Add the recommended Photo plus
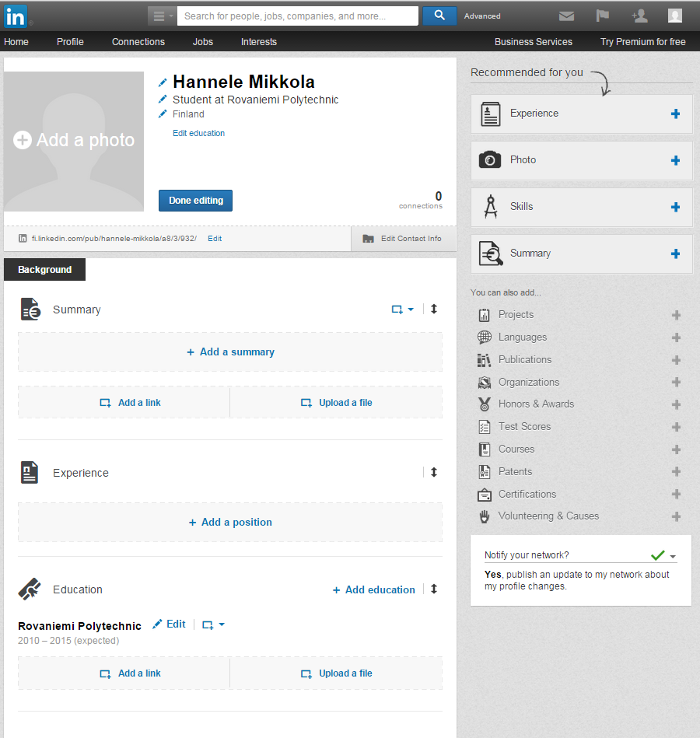700x738 pixels. coord(676,160)
